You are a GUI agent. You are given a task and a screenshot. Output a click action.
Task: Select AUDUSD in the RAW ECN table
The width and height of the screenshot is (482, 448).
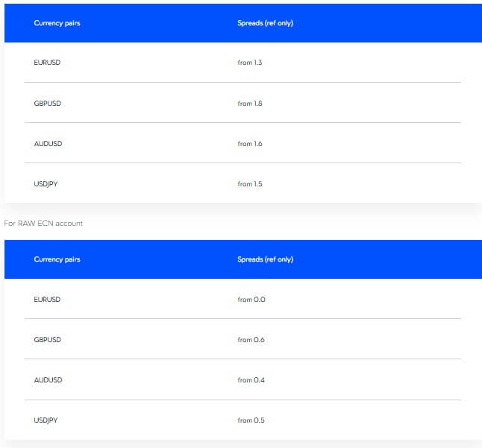point(48,380)
